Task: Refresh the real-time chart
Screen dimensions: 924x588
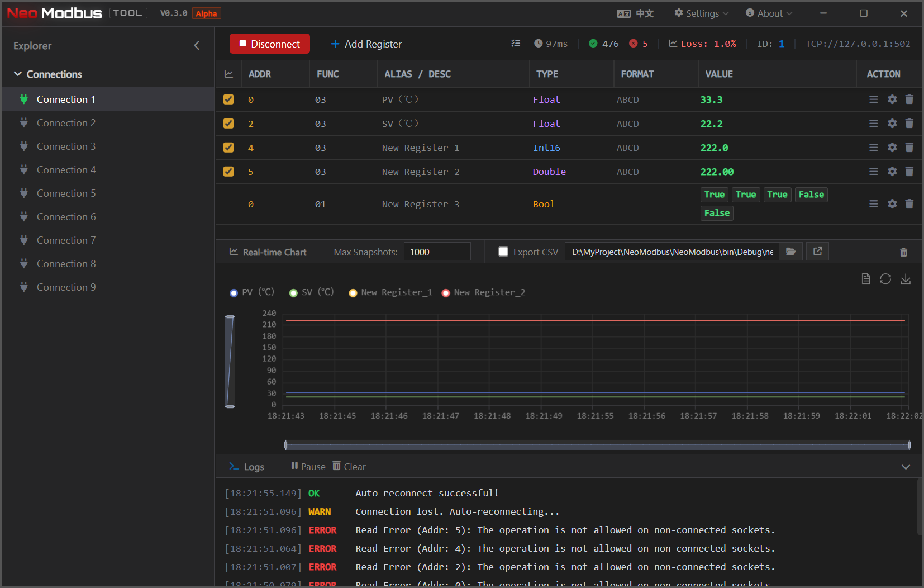Action: [885, 279]
